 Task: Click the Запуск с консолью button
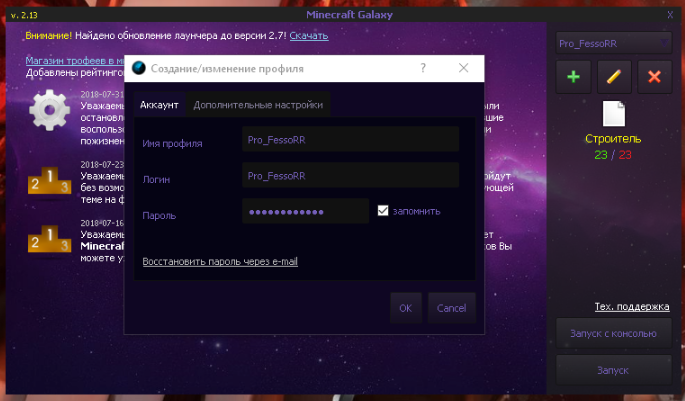[x=613, y=333]
